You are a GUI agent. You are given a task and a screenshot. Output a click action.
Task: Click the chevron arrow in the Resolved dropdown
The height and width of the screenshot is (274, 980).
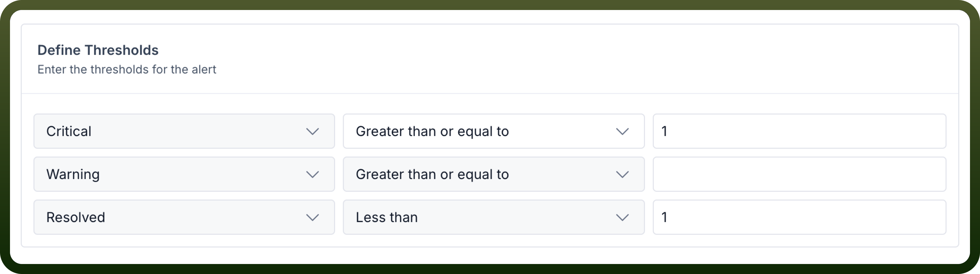click(x=312, y=218)
